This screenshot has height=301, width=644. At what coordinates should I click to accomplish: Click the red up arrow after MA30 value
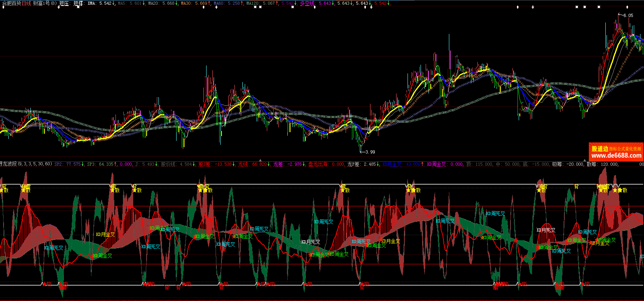coord(210,3)
